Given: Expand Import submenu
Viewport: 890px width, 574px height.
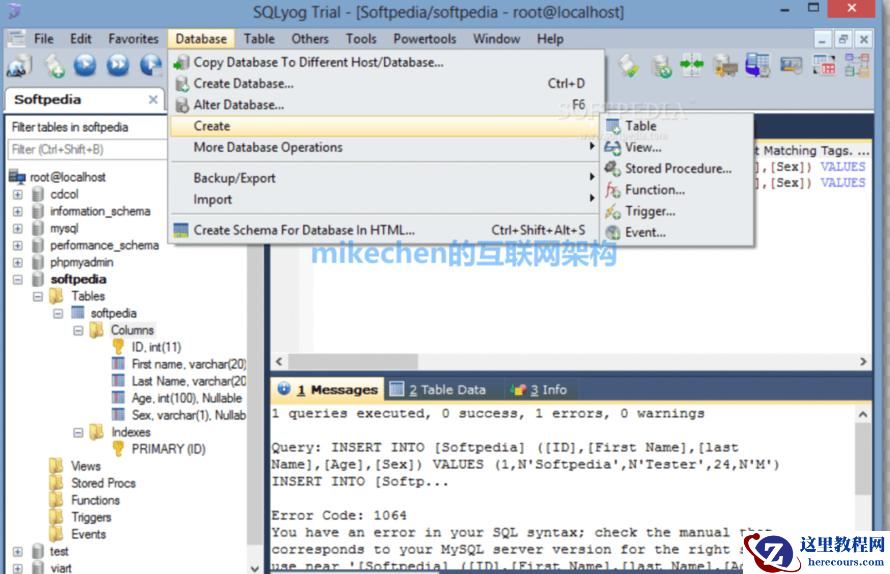Looking at the screenshot, I should (x=386, y=200).
